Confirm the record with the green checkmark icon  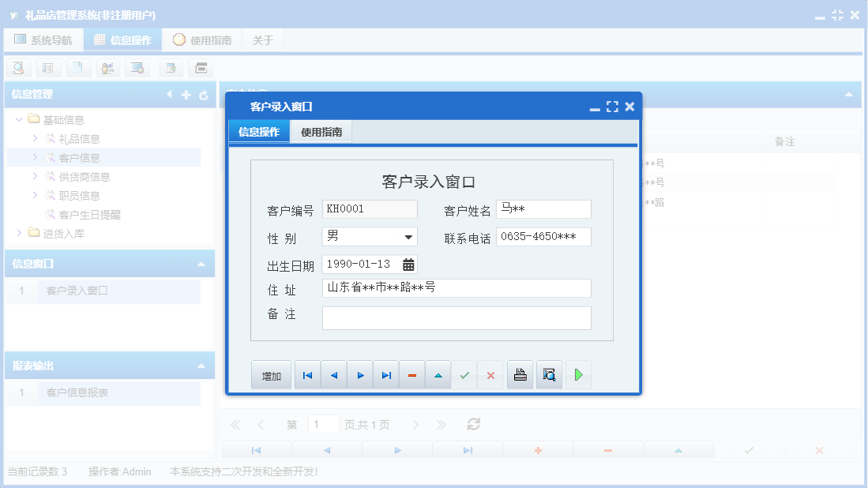(464, 374)
